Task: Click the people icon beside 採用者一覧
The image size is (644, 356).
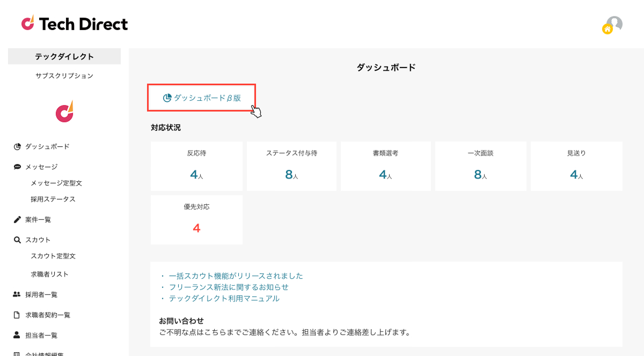Action: point(17,294)
